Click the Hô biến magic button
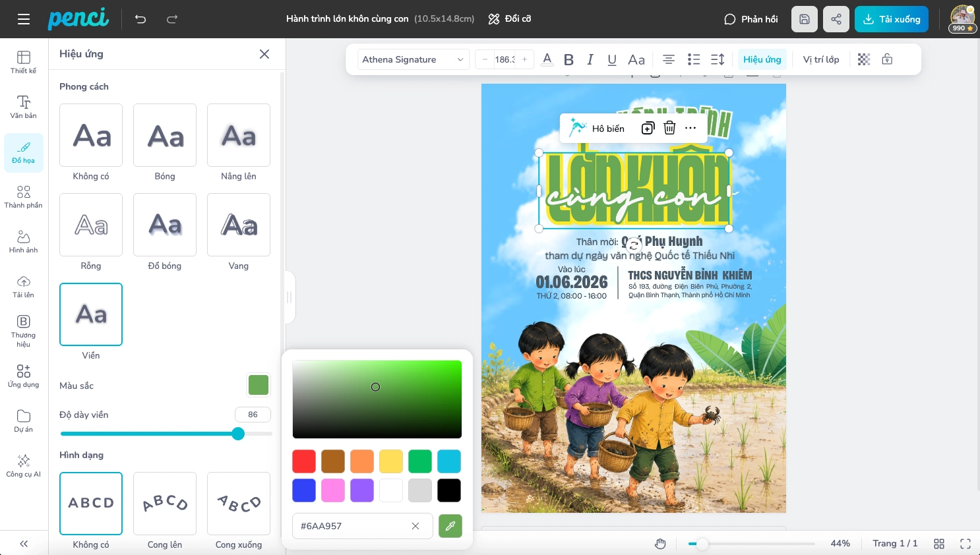Screen dimensions: 980x555 (597, 129)
